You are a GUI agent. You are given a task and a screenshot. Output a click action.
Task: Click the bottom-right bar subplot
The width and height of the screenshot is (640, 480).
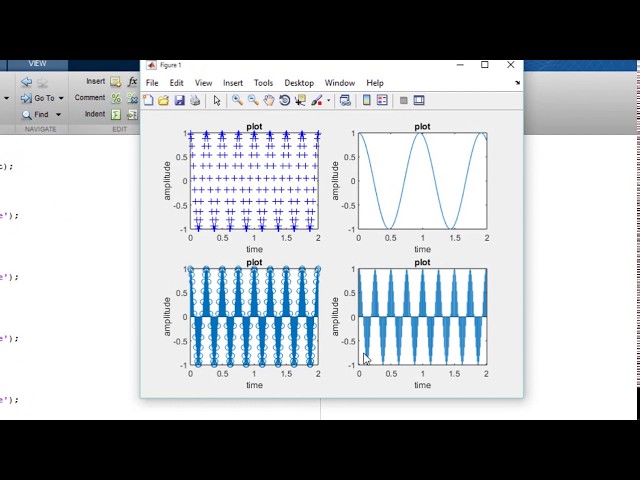[422, 317]
